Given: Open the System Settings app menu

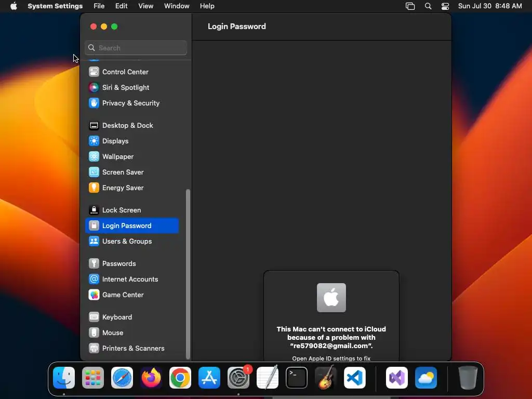Looking at the screenshot, I should [x=55, y=6].
